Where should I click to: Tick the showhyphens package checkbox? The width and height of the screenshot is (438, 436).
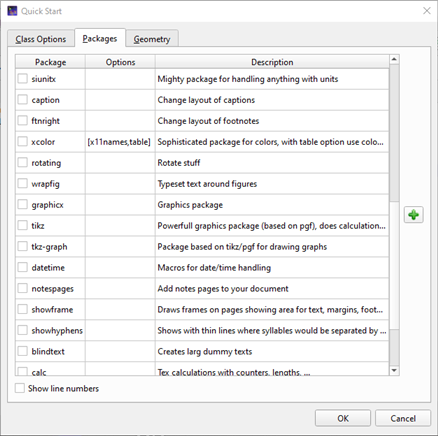point(22,330)
